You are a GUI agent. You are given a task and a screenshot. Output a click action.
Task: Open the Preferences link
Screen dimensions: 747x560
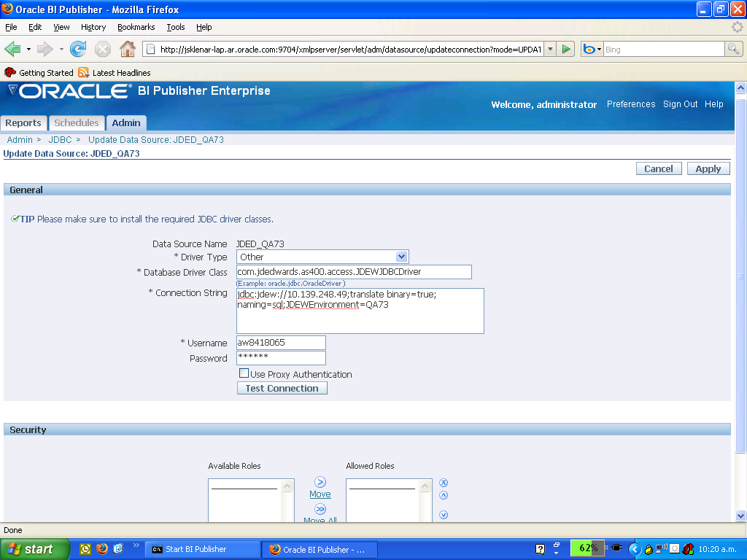click(631, 104)
